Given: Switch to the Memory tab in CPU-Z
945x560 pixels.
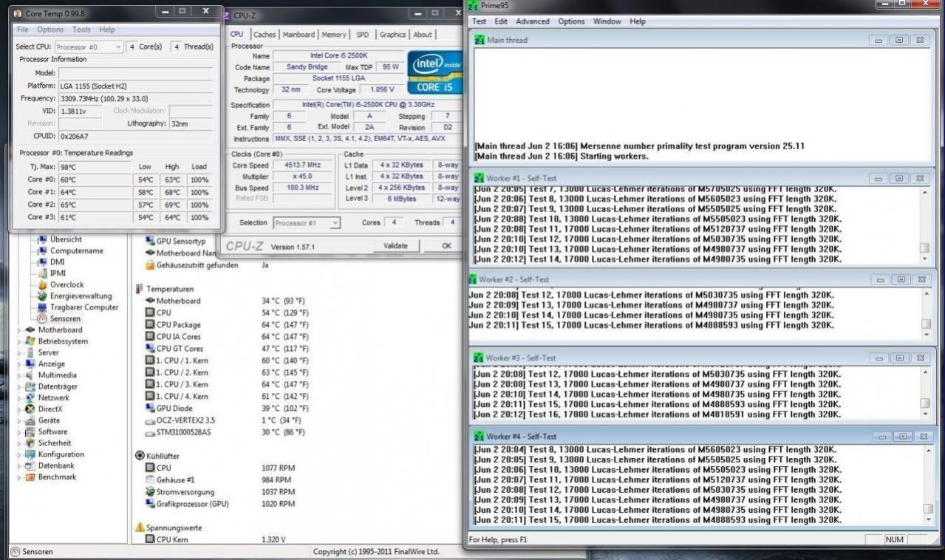Looking at the screenshot, I should click(x=333, y=34).
